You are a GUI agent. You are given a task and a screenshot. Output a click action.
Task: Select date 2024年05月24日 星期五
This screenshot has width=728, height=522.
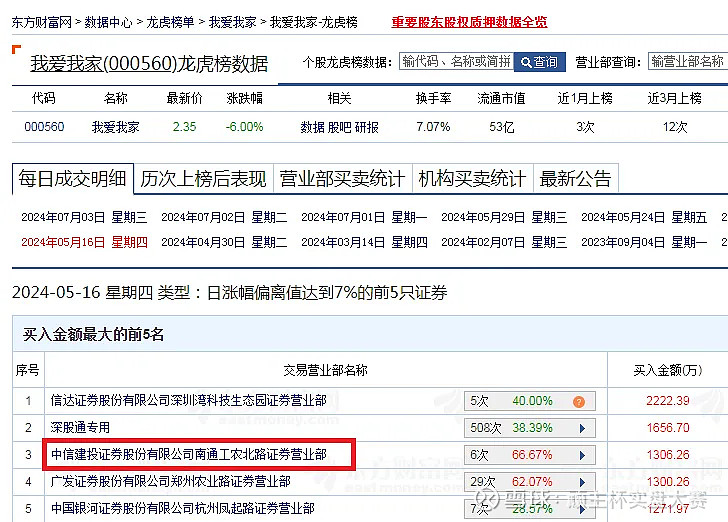(x=644, y=217)
